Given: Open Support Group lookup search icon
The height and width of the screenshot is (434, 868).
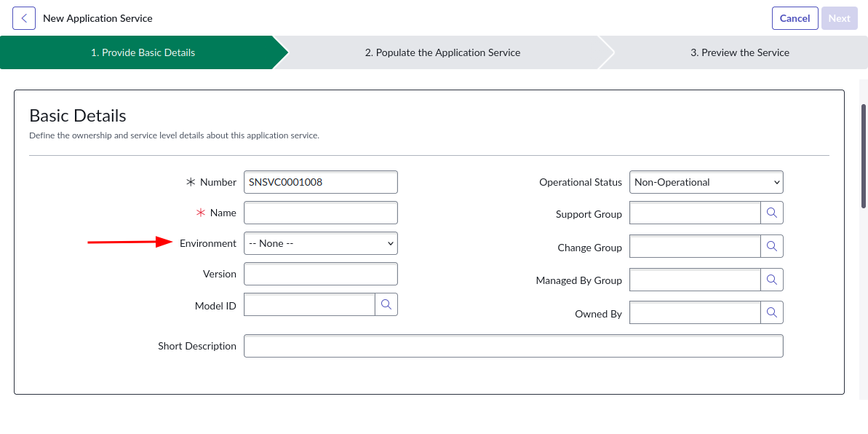Looking at the screenshot, I should point(772,213).
